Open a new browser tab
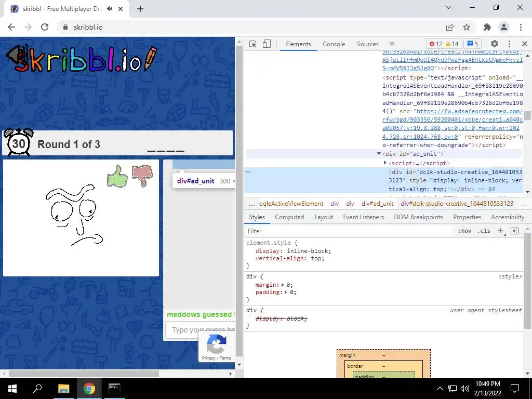 click(x=140, y=9)
